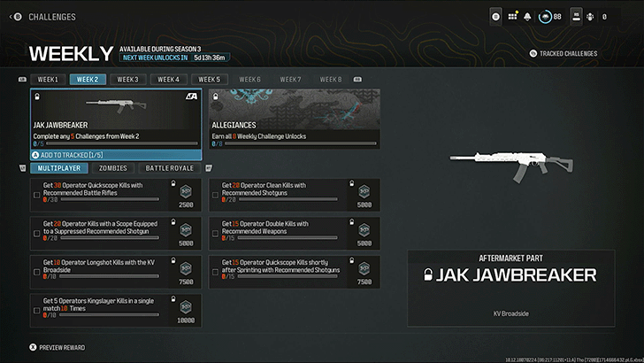The height and width of the screenshot is (363, 644).
Task: Open the Week 5 tab
Action: pos(210,80)
